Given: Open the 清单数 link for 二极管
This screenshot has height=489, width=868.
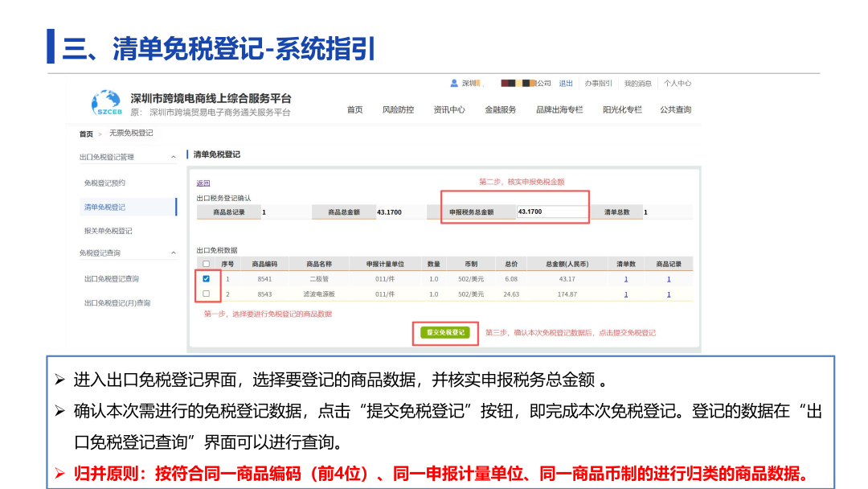Looking at the screenshot, I should click(x=625, y=279).
